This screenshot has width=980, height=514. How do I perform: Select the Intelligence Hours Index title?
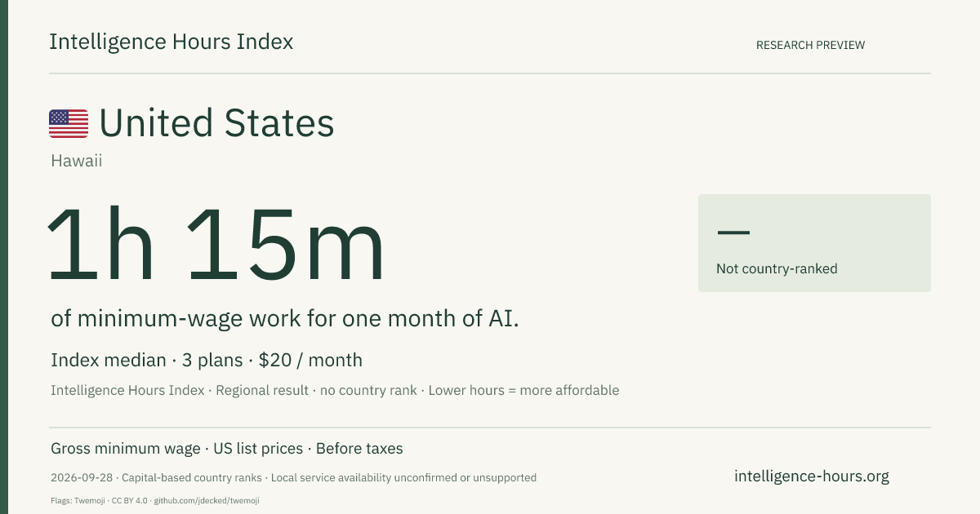[171, 42]
